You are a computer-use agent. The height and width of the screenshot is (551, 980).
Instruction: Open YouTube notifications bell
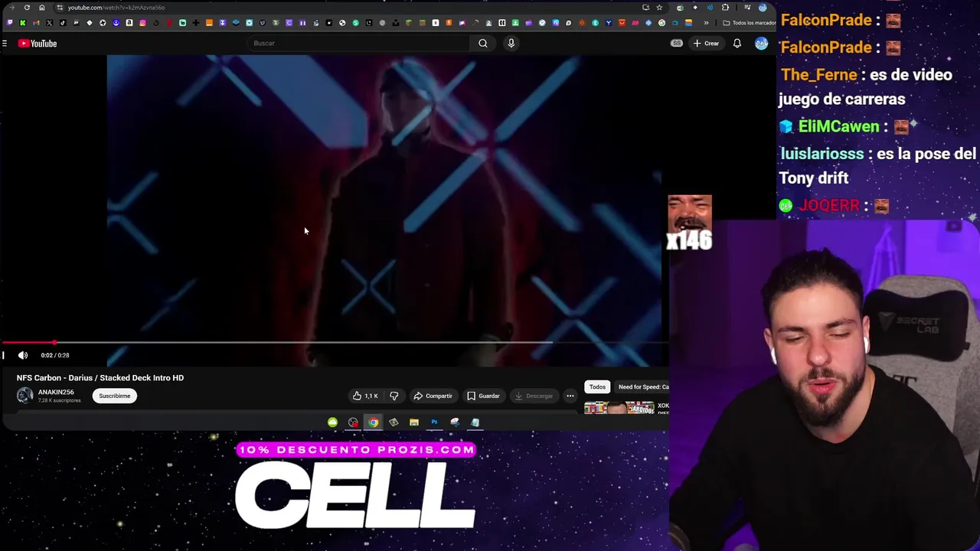tap(737, 44)
